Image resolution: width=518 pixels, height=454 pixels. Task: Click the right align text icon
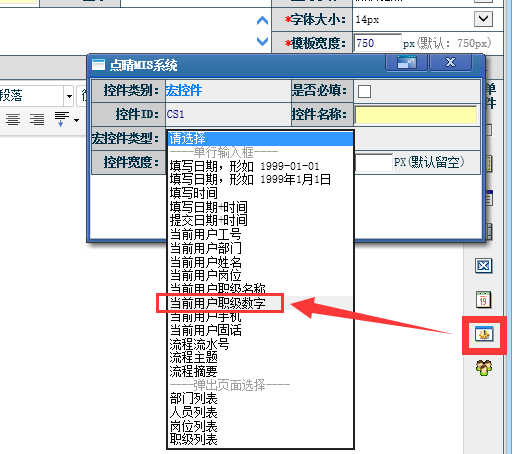37,119
